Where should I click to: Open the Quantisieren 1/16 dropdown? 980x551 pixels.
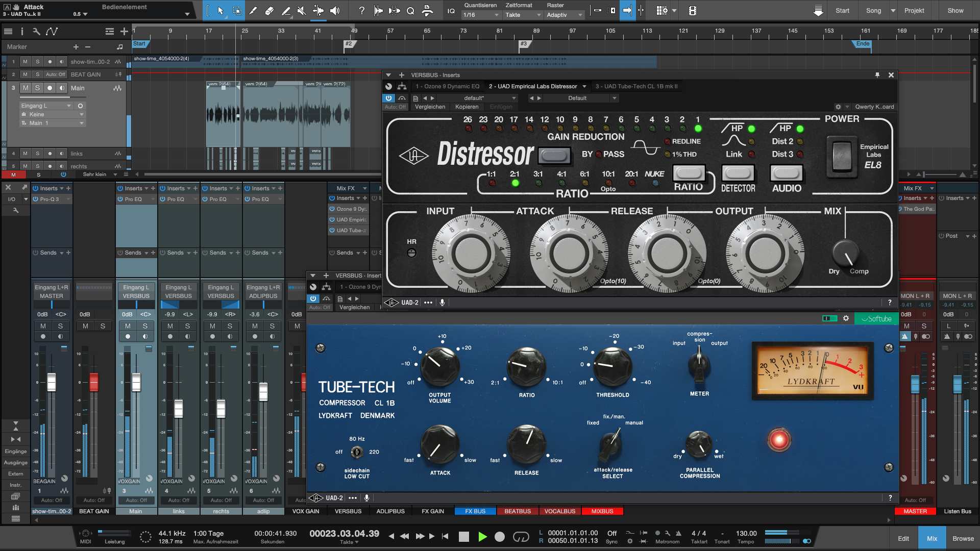pyautogui.click(x=481, y=15)
